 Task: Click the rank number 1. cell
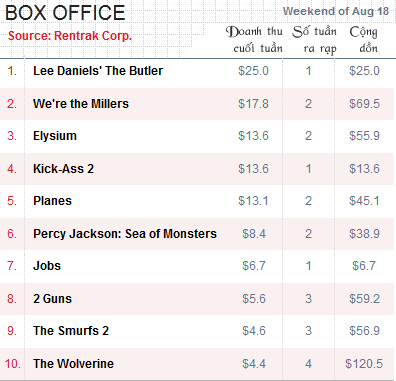12,71
